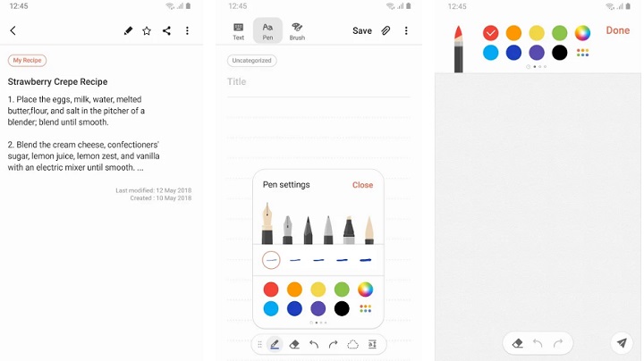The image size is (644, 361).
Task: Redo in the drawing screen toolbar
Action: pyautogui.click(x=558, y=343)
